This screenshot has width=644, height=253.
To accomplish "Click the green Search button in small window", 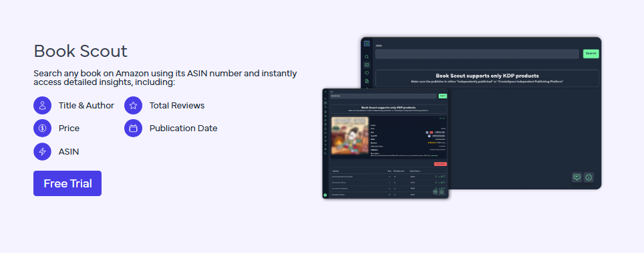I will click(x=442, y=96).
